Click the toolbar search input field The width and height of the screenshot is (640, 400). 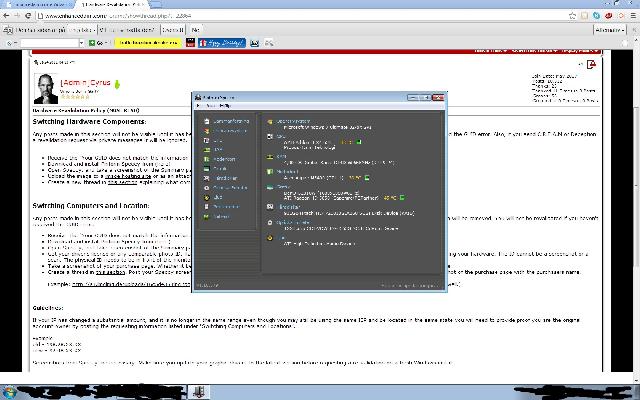point(49,43)
